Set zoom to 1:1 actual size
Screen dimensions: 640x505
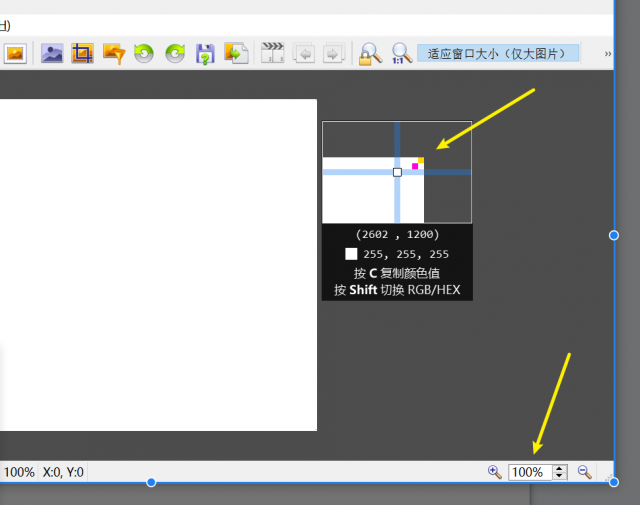pos(402,53)
